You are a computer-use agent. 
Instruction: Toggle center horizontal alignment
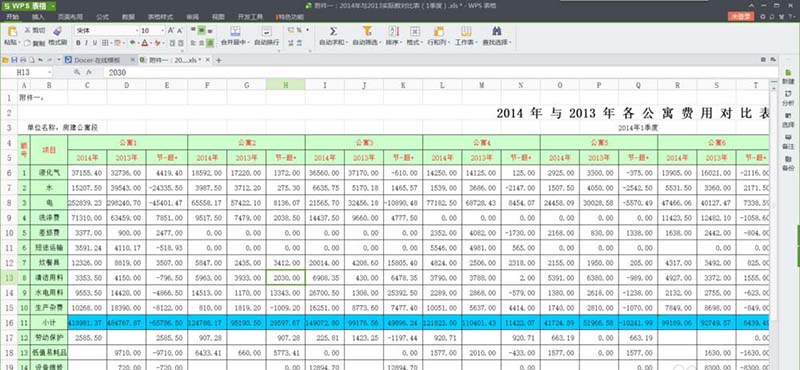[x=202, y=43]
